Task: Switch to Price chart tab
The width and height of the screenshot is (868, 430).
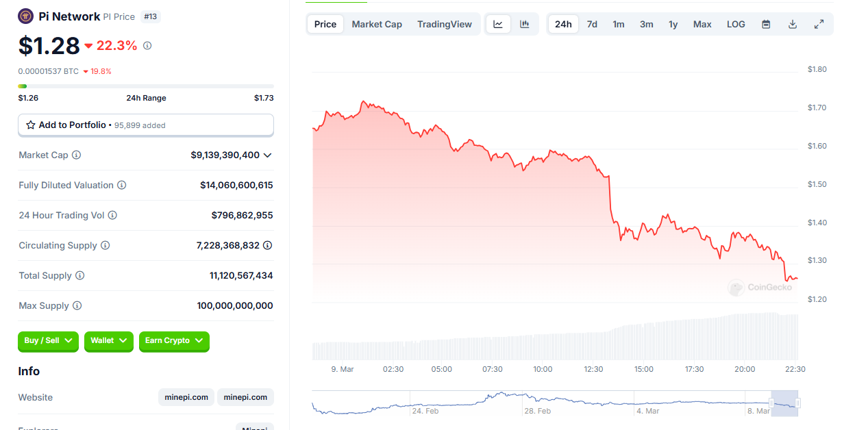Action: point(325,24)
